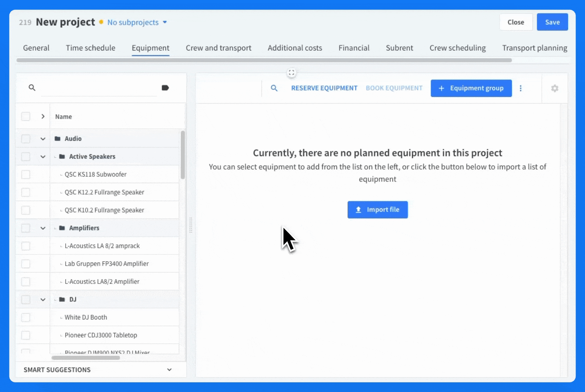Click the Import file button
This screenshot has height=392, width=585.
click(377, 210)
